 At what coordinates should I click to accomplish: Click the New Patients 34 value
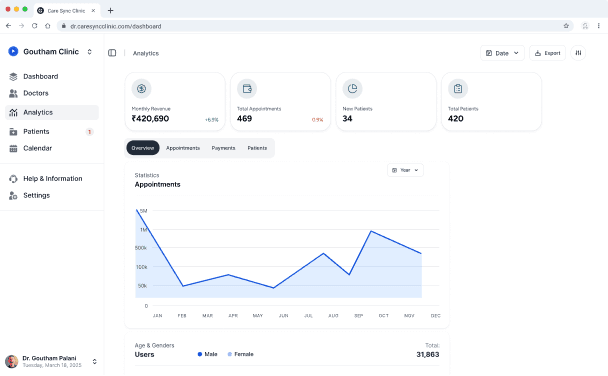point(347,119)
